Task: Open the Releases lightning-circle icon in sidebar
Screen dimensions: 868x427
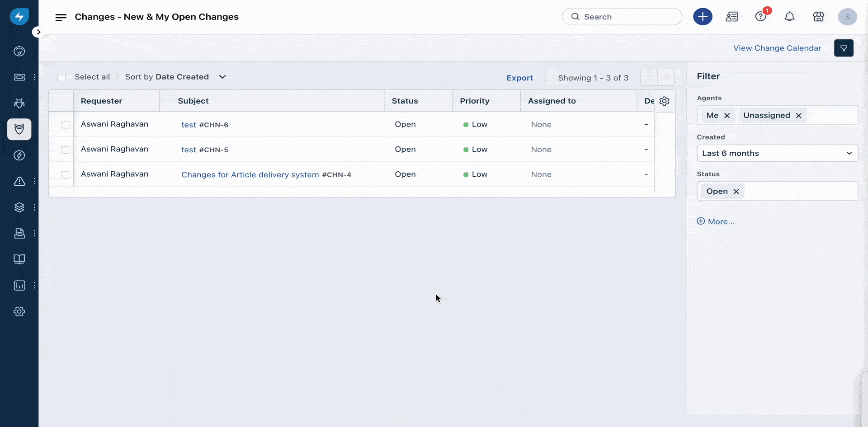Action: [19, 155]
